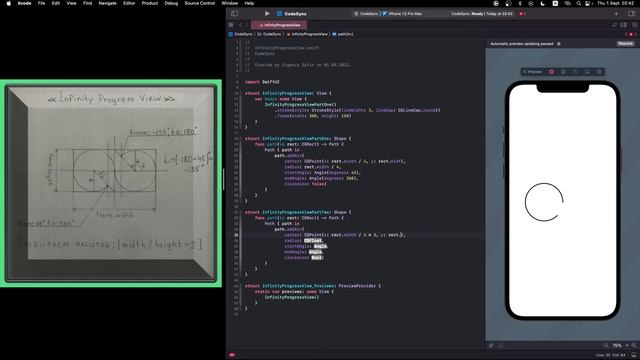Click the clockwise Bool placeholder
640x360 pixels.
pos(317,258)
